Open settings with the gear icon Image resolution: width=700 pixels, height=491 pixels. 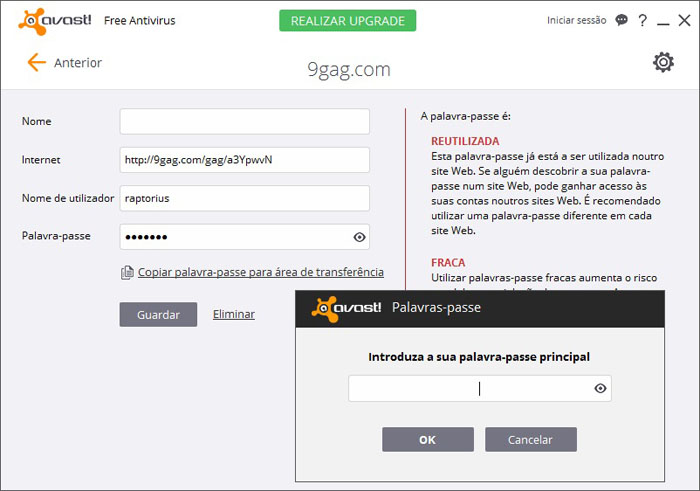click(x=663, y=62)
